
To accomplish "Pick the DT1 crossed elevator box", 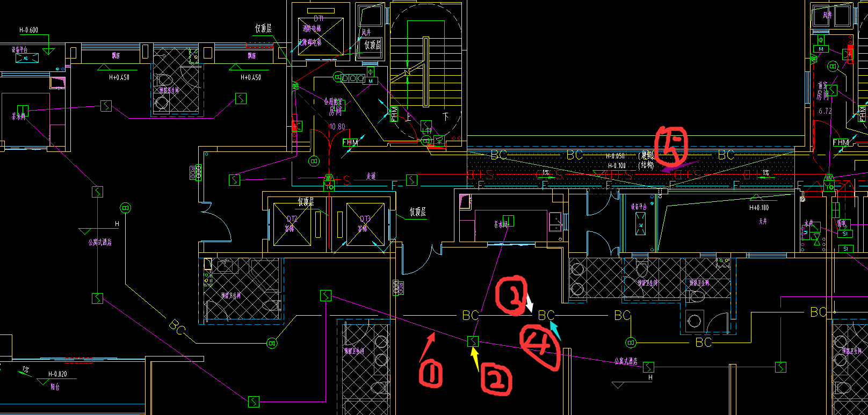I will pos(321,37).
